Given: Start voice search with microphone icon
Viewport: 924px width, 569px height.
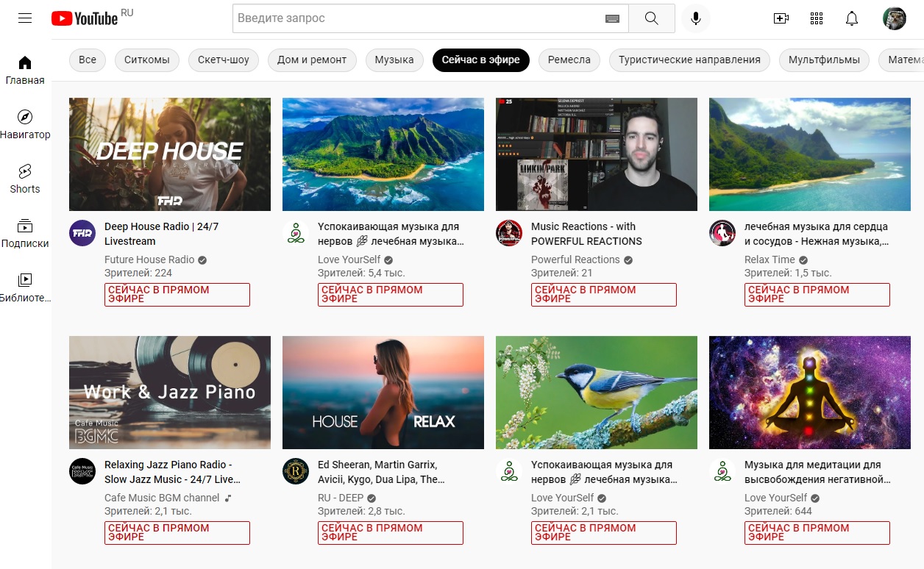Looking at the screenshot, I should [x=696, y=18].
